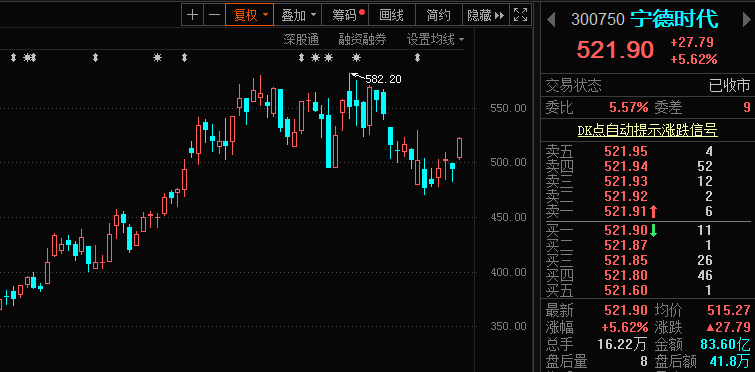Click the 盘后额 value 41.8万
755x372 pixels.
tap(730, 361)
